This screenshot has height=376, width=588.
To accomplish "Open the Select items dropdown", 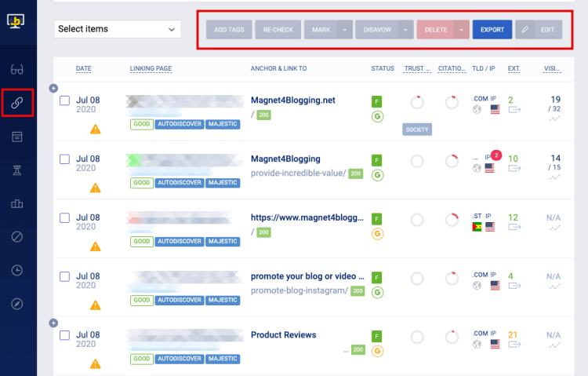I will [x=118, y=29].
